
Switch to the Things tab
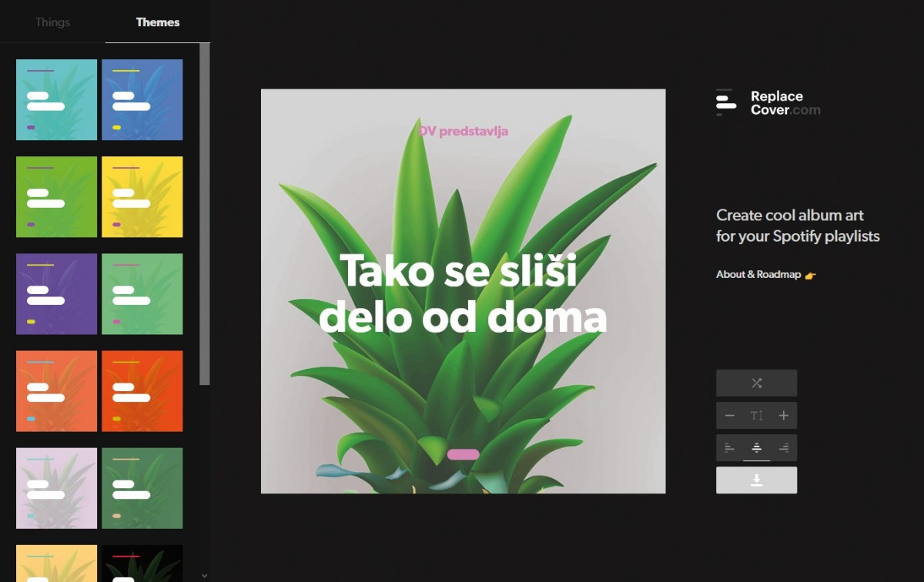click(x=52, y=22)
